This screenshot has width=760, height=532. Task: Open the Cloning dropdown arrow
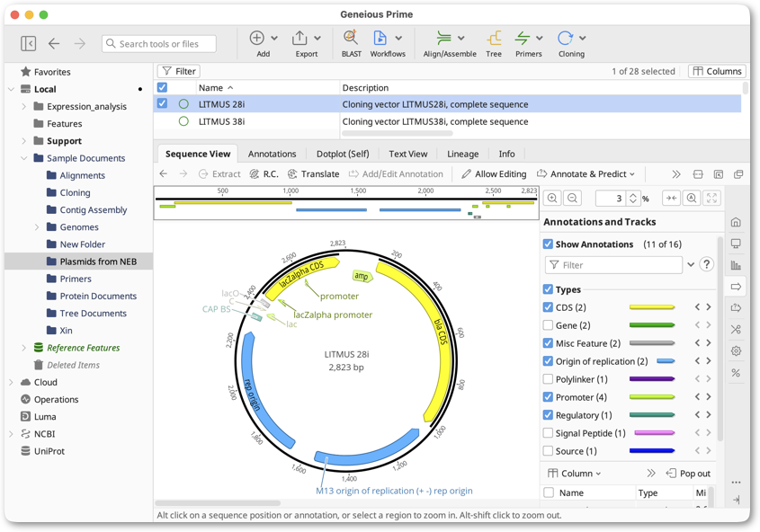[x=583, y=38]
